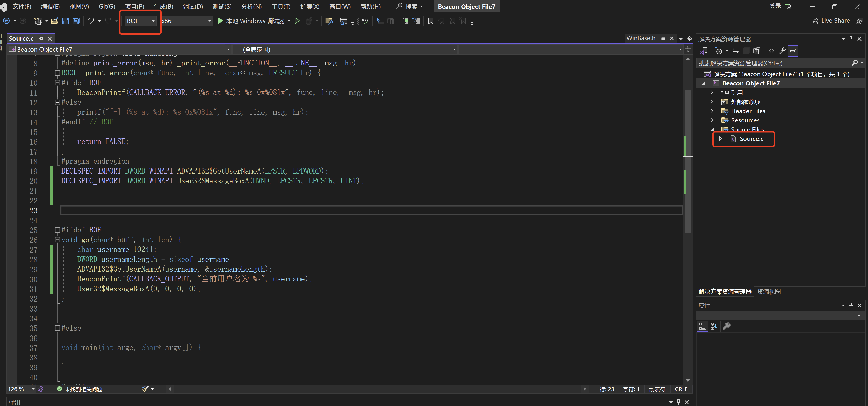Screen dimensions: 868x406
Task: Expand the Resources folder
Action: click(712, 120)
